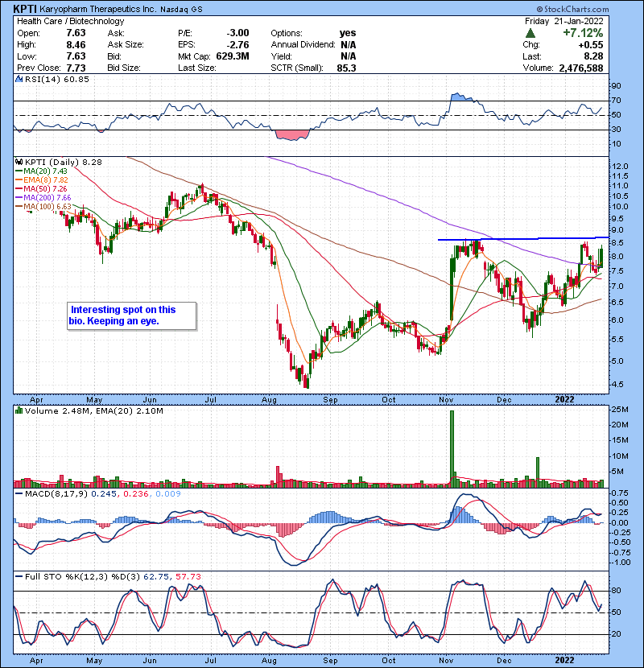Click the blue horizontal resistance line

[x=523, y=238]
